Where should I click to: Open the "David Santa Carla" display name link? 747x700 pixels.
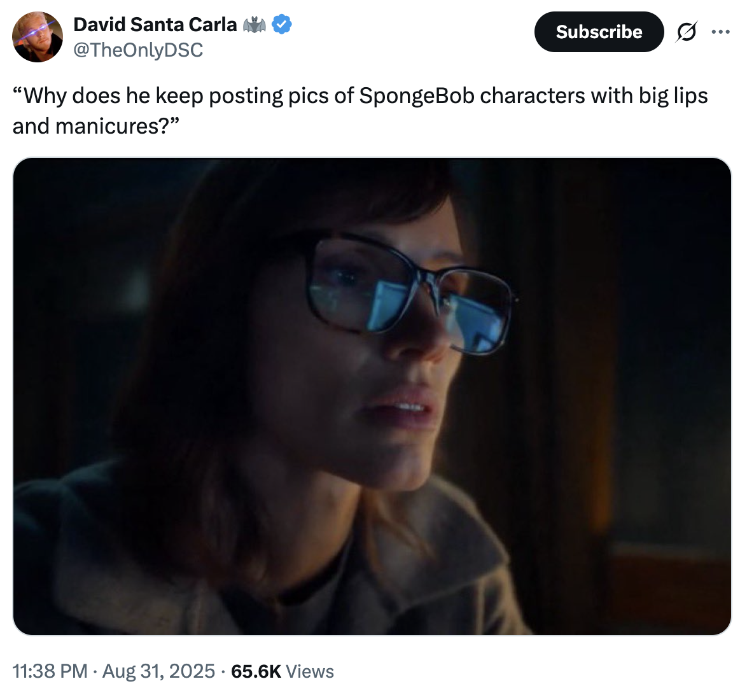click(155, 25)
